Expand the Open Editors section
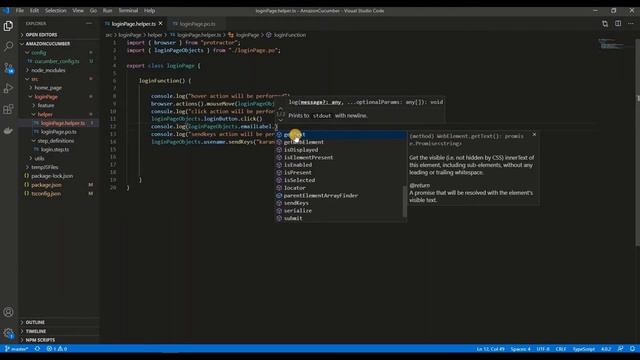 tap(41, 35)
